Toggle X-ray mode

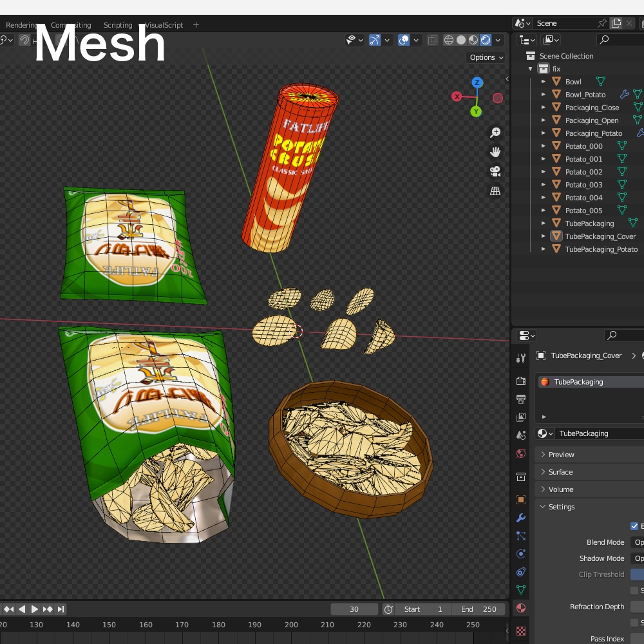coord(432,40)
